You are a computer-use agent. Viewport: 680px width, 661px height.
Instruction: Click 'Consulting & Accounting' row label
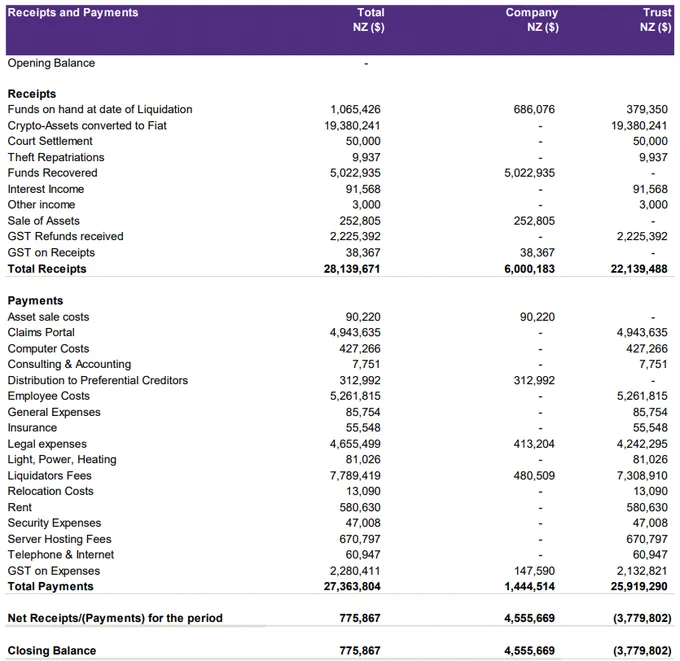pyautogui.click(x=69, y=364)
